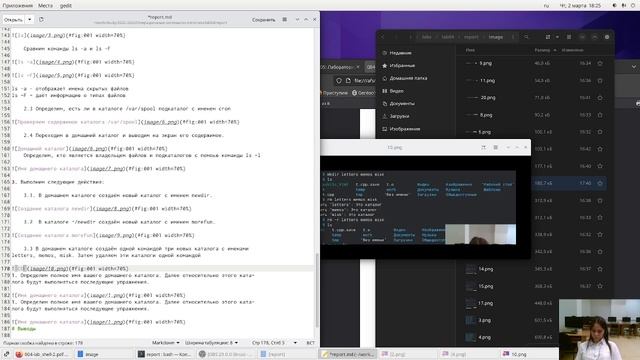Switch to 004-lab_shell-2.pdf taskbar item
Viewport: 640px width, 360px height.
click(42, 354)
